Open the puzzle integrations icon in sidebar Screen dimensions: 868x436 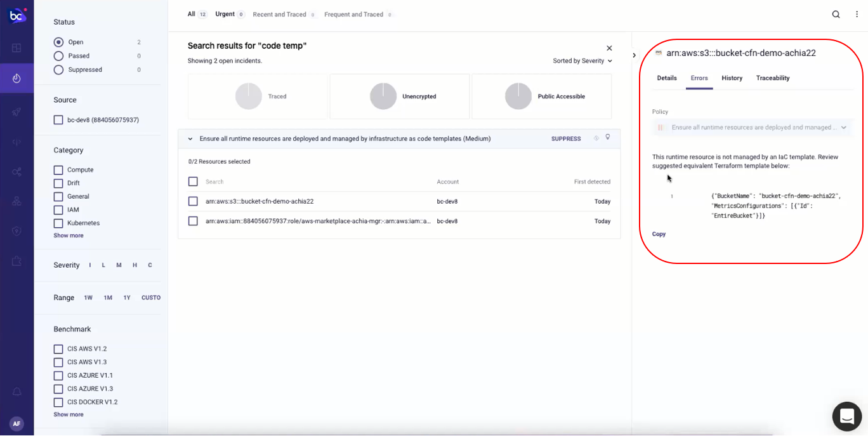pyautogui.click(x=16, y=261)
